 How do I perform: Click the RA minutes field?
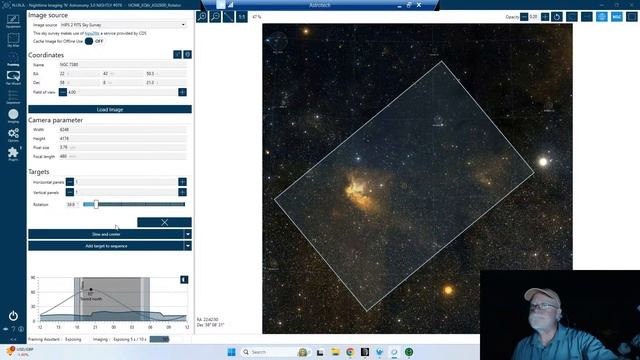[122, 74]
